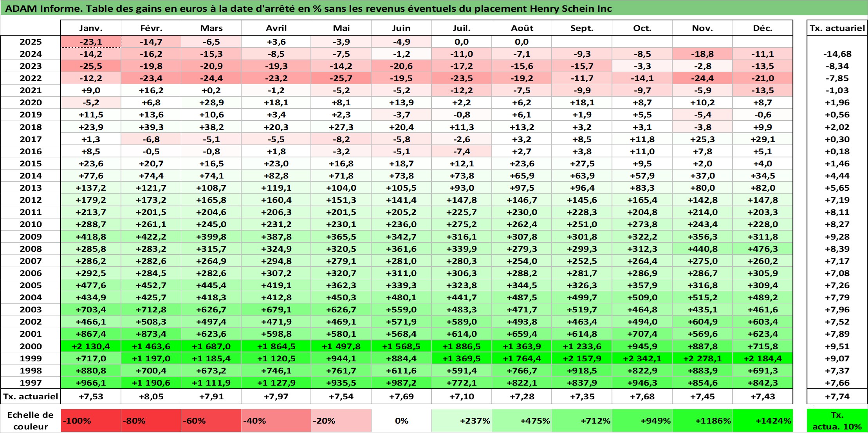Click the +237% green scale swatch
This screenshot has width=868, height=433.
[462, 421]
